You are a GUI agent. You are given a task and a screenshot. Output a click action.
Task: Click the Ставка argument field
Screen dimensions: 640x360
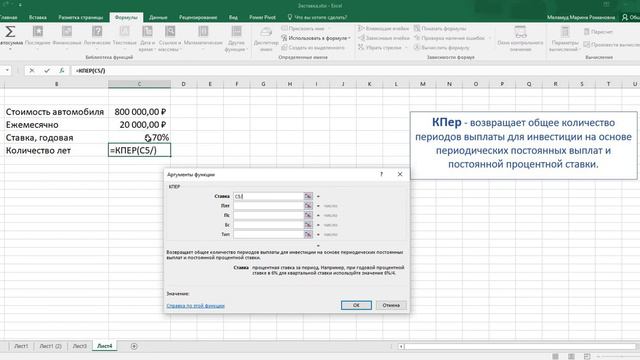pos(268,196)
